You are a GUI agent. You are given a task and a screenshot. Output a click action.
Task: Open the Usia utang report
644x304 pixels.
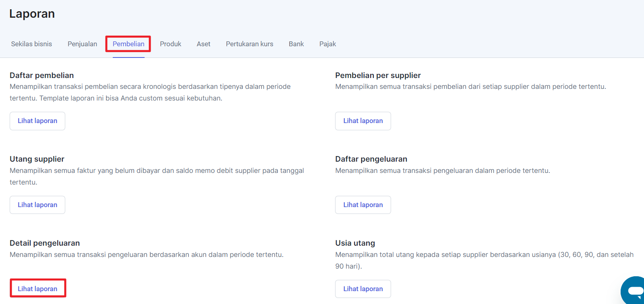pos(363,289)
